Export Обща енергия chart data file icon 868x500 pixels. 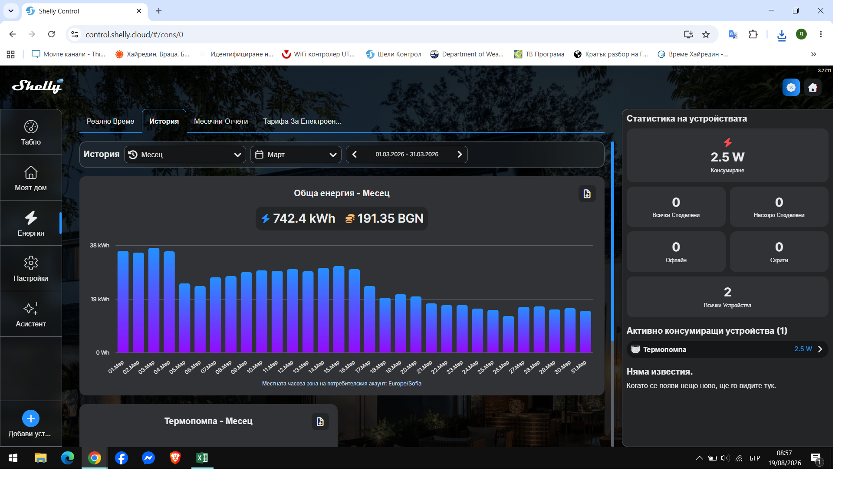587,194
